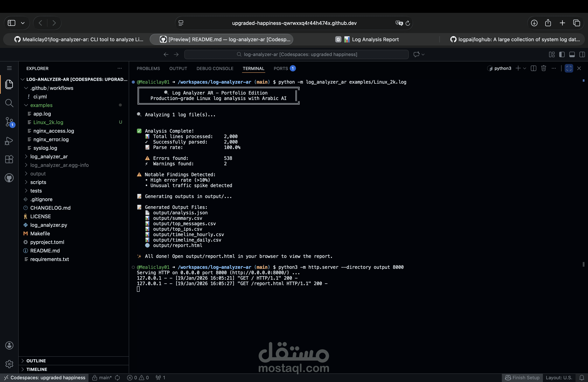Toggle the bottom panel visibility
588x382 pixels.
(572, 54)
